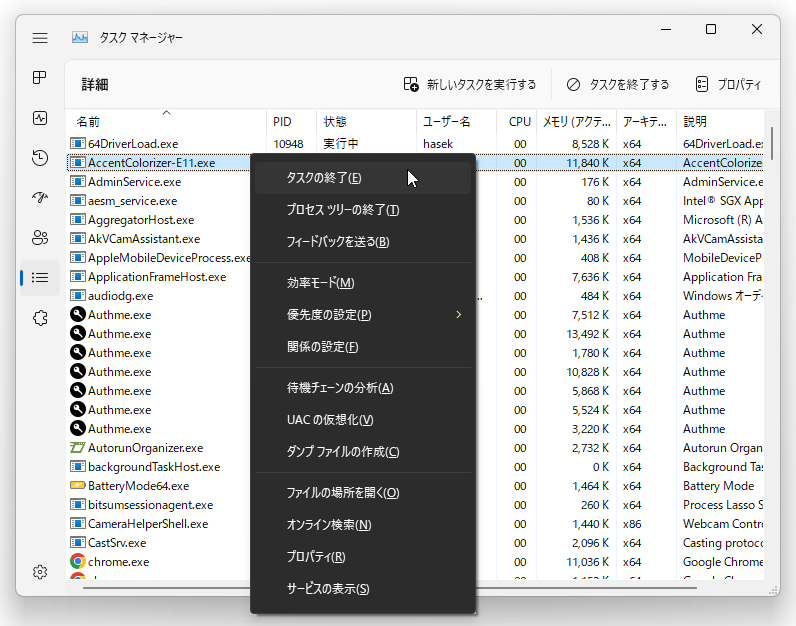Viewport: 796px width, 626px height.
Task: Click プロパティ toolbar button
Action: [x=728, y=84]
